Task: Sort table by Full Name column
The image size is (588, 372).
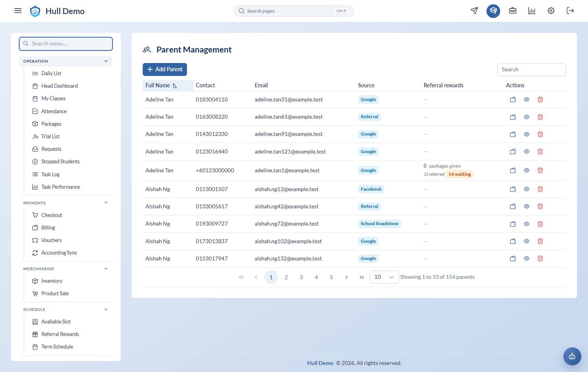Action: coord(168,85)
